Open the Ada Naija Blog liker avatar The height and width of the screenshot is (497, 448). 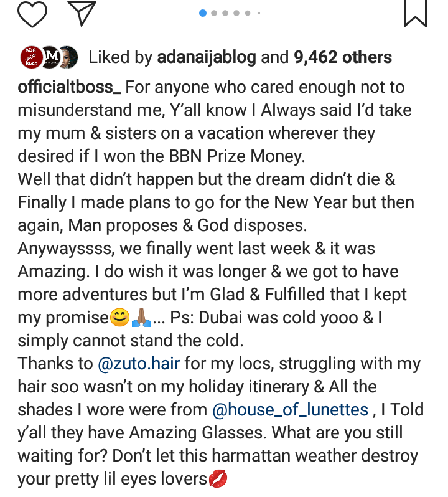click(x=32, y=57)
